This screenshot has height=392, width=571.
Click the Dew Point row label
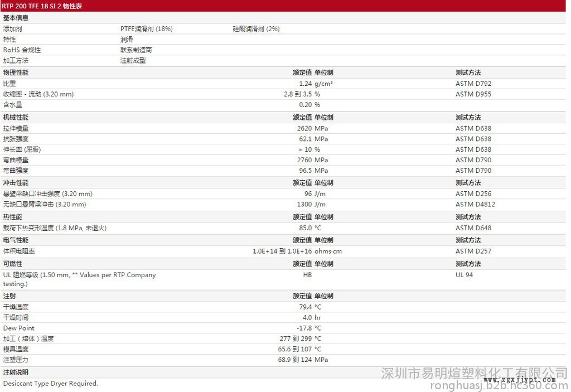click(x=18, y=328)
